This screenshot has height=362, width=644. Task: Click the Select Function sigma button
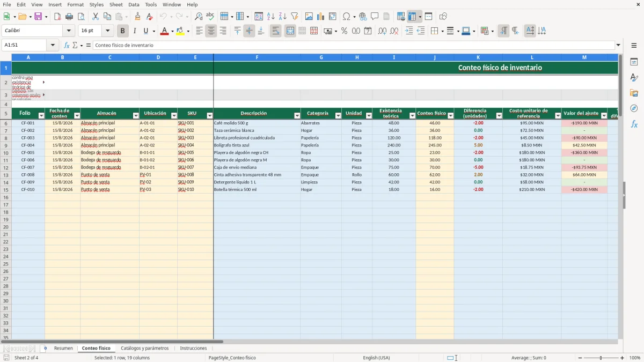tap(75, 46)
